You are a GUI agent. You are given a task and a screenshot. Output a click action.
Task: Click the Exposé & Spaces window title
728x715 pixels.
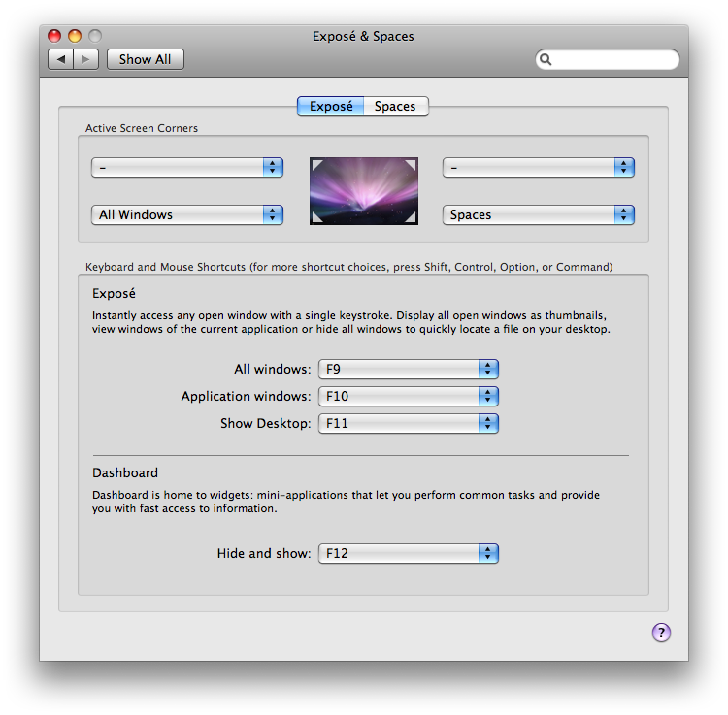[x=363, y=36]
